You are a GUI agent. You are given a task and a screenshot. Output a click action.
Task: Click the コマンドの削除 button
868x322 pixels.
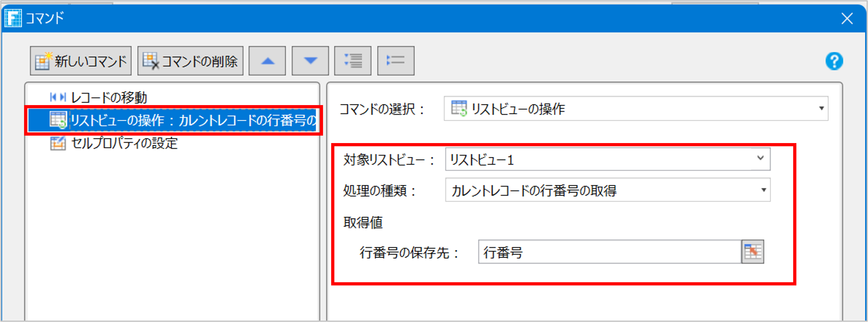(x=190, y=61)
